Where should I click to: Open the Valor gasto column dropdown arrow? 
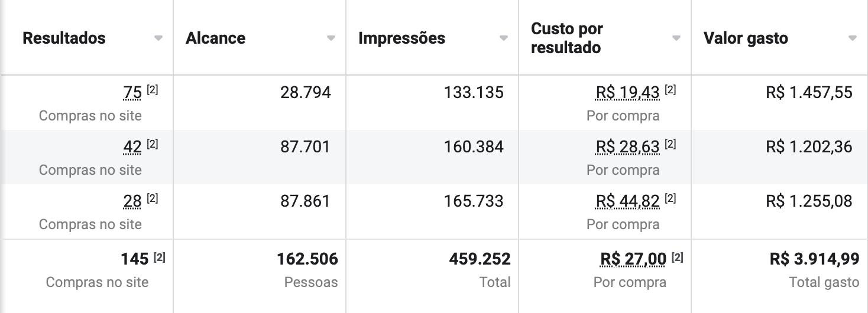point(852,38)
